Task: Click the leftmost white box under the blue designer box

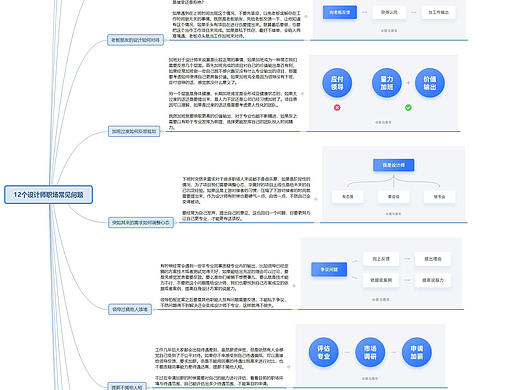Action: coord(348,197)
